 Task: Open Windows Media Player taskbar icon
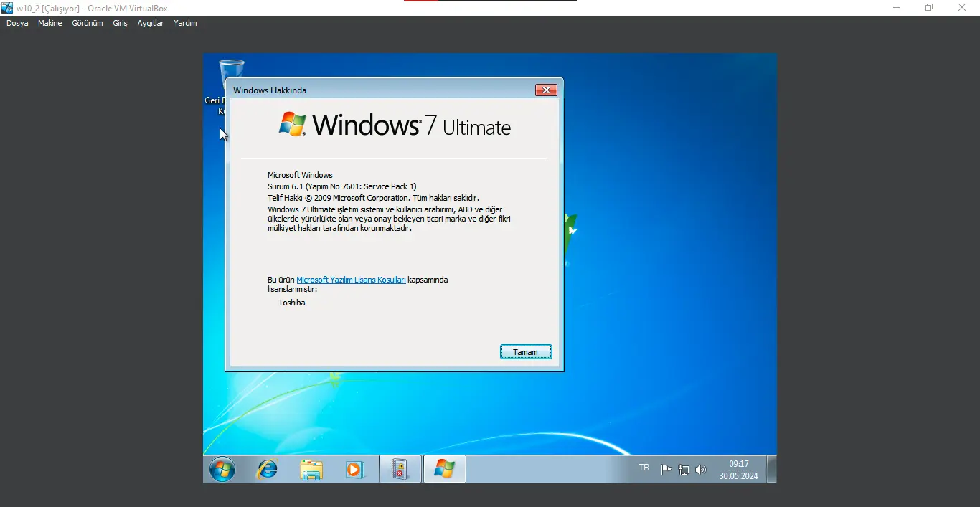tap(355, 470)
